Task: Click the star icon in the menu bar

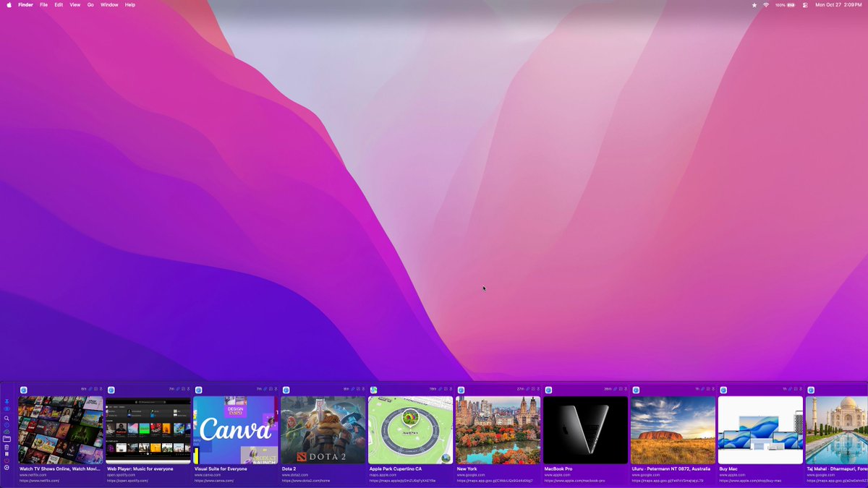Action: click(754, 4)
